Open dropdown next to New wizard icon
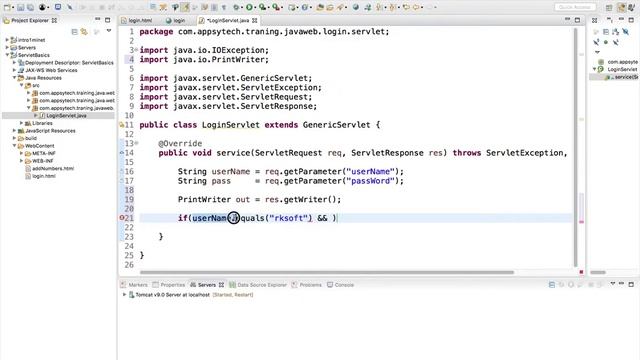The image size is (640, 360). click(12, 7)
